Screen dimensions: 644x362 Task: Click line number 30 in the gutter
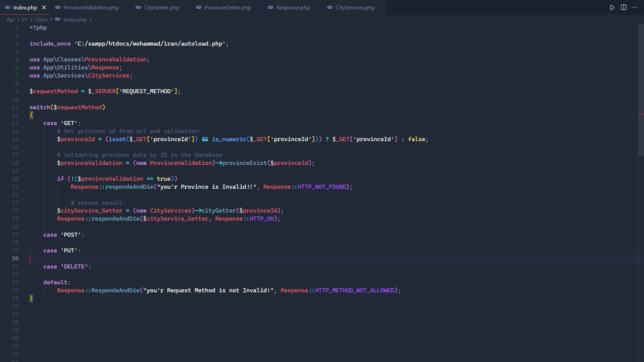pyautogui.click(x=15, y=258)
